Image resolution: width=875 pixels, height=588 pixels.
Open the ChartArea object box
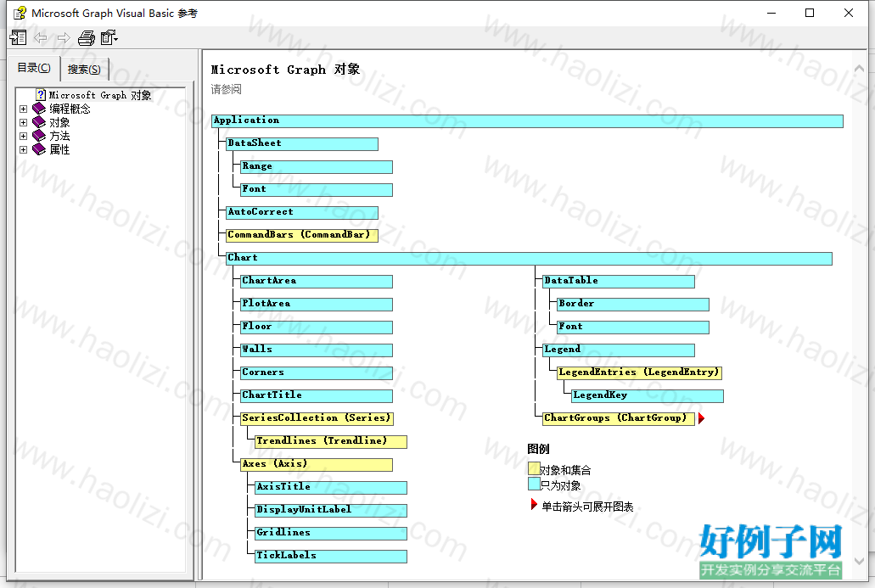(x=317, y=281)
